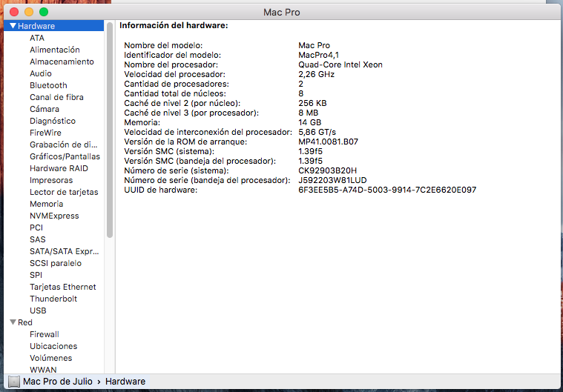Click the sidebar vertical scrollbar
Viewport: 563px width, 392px height.
[110, 130]
